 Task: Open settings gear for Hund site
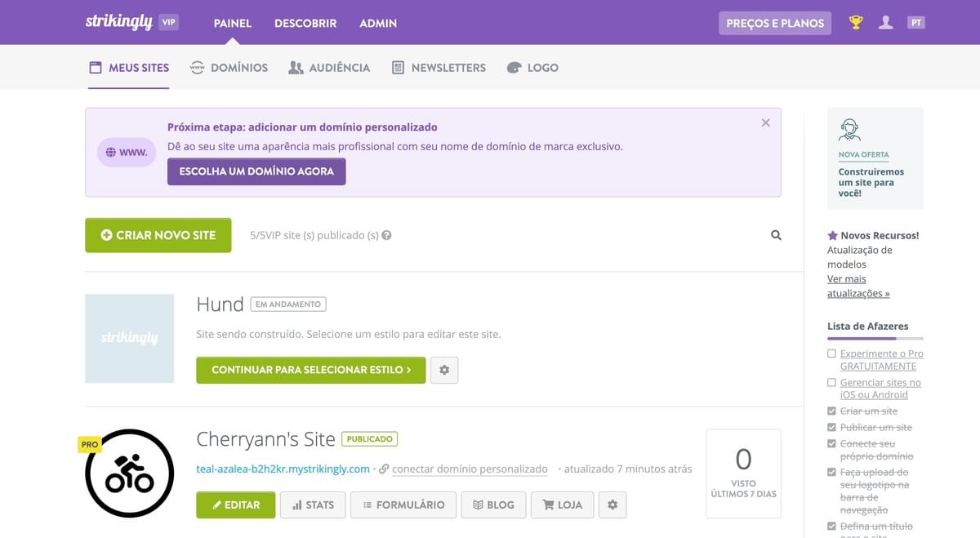[444, 370]
